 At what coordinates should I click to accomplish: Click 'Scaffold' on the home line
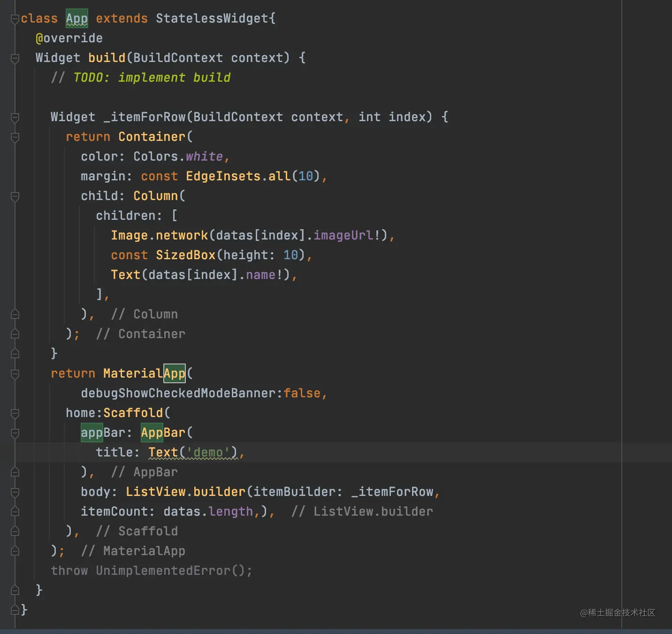[133, 413]
